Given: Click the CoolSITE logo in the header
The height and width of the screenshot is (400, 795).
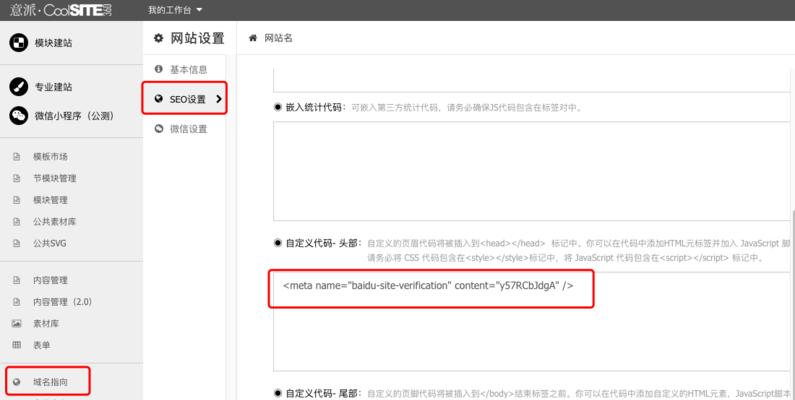Looking at the screenshot, I should (x=61, y=10).
